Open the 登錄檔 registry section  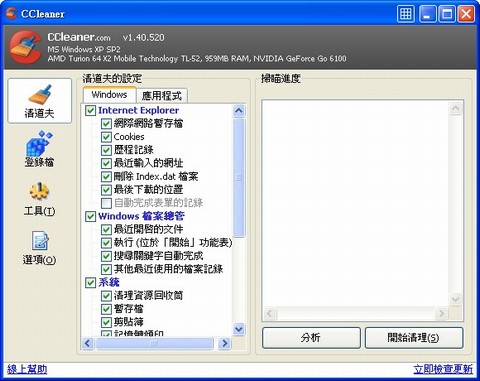click(x=39, y=149)
